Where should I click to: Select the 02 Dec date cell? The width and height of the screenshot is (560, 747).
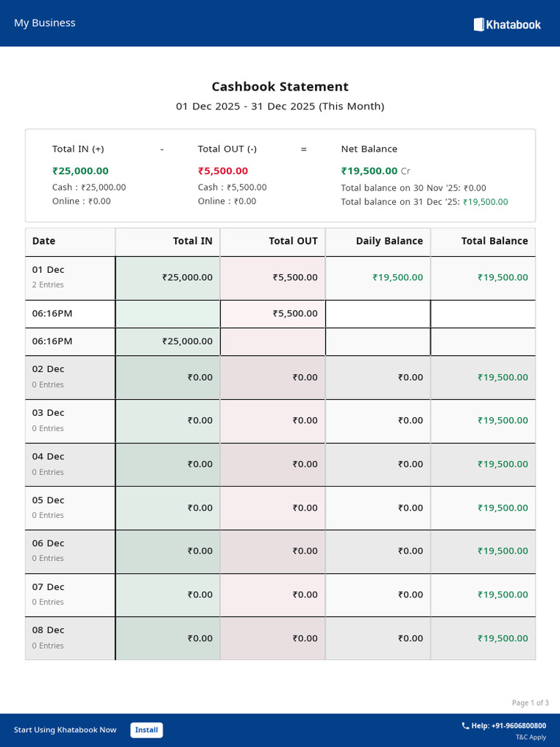pyautogui.click(x=70, y=377)
